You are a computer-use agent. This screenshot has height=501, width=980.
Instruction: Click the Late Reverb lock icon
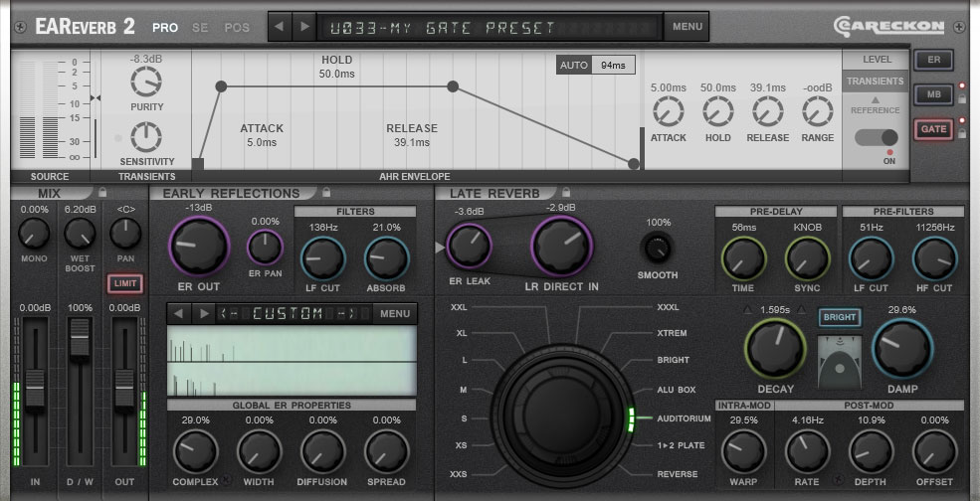566,192
